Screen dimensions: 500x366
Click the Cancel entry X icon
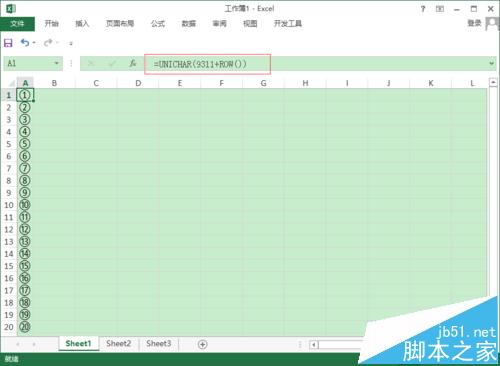(x=91, y=63)
